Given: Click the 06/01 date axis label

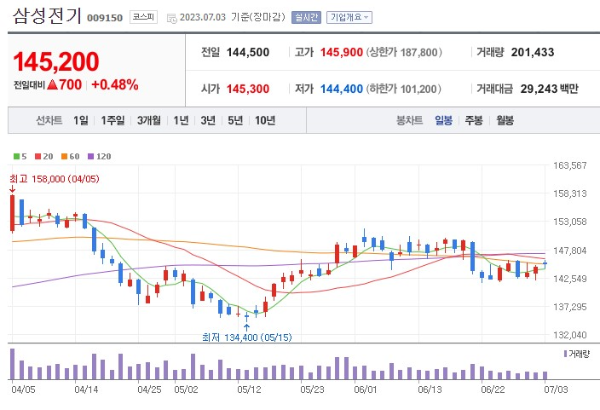Looking at the screenshot, I should coord(365,390).
